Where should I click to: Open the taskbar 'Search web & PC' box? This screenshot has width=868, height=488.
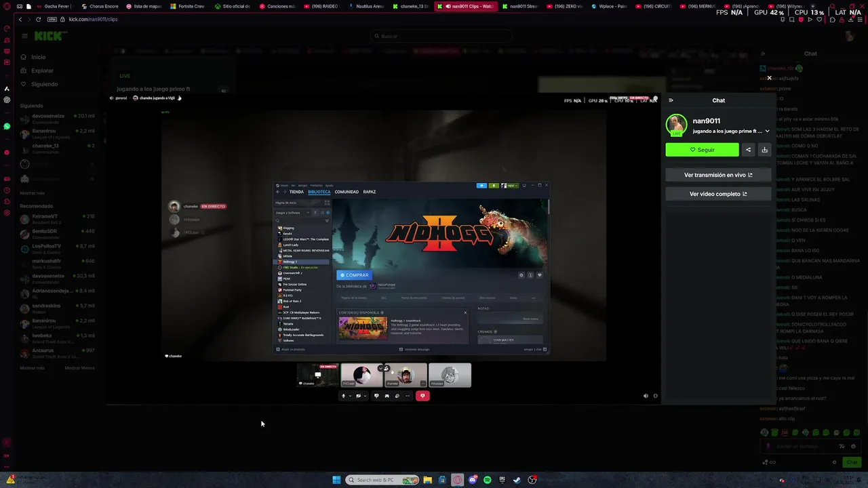click(382, 480)
